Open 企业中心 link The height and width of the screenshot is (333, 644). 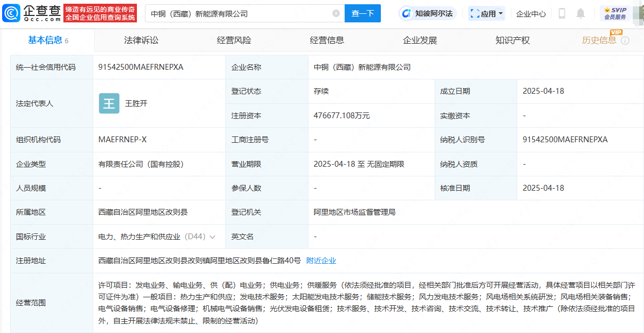click(x=531, y=13)
